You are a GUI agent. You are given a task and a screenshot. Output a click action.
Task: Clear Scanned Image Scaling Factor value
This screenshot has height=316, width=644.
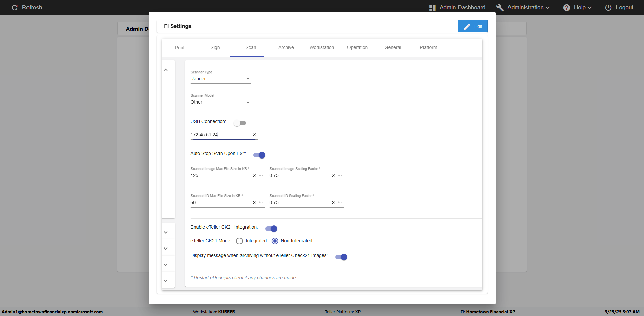click(x=333, y=176)
